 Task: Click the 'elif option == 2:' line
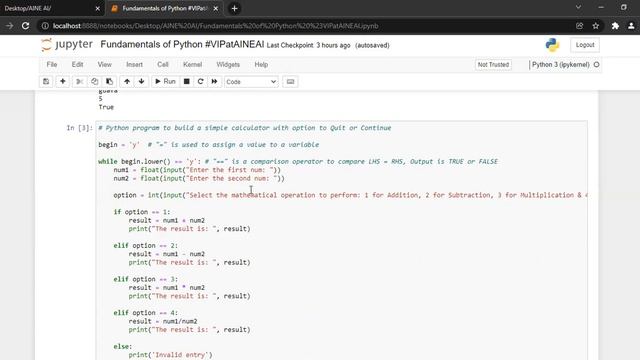pyautogui.click(x=146, y=245)
